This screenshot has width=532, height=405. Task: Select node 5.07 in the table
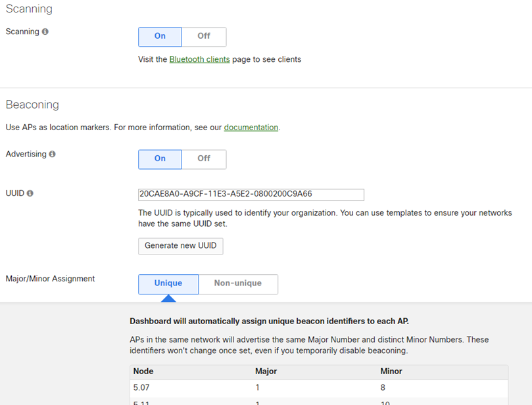143,388
